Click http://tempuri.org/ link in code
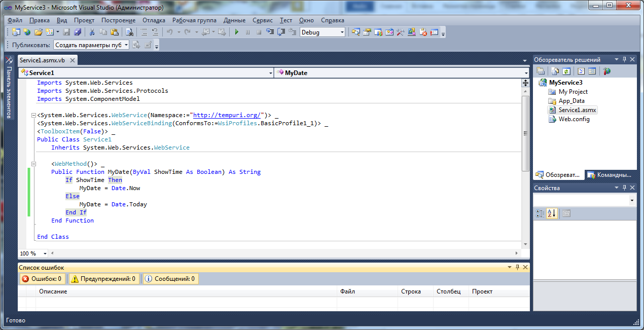 (x=227, y=115)
